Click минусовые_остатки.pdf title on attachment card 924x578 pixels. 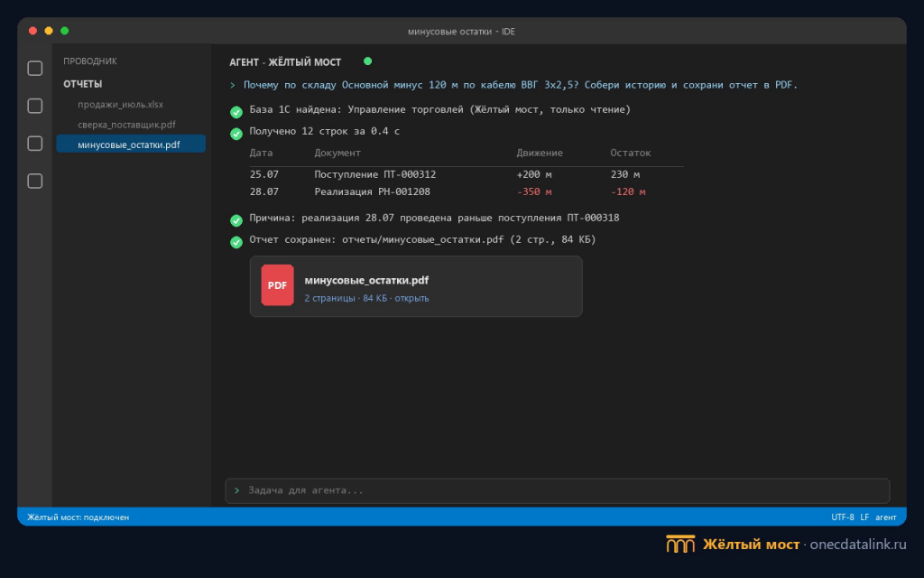366,280
